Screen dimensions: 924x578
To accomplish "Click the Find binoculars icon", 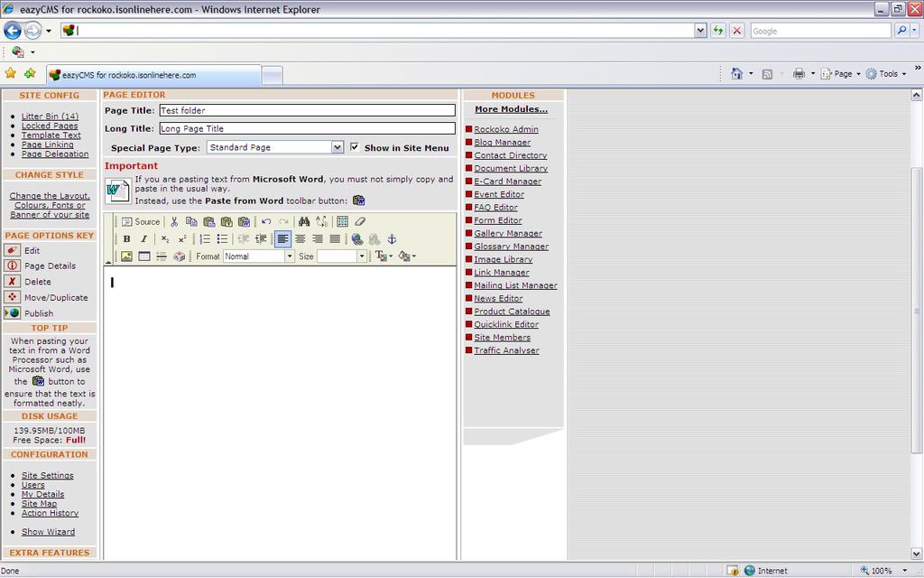I will tap(304, 222).
